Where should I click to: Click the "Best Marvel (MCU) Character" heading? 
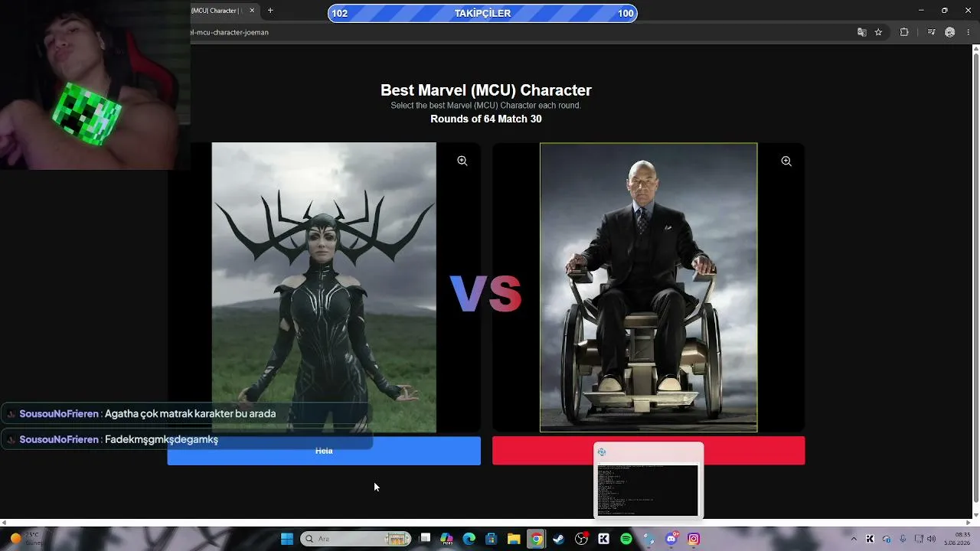[486, 90]
